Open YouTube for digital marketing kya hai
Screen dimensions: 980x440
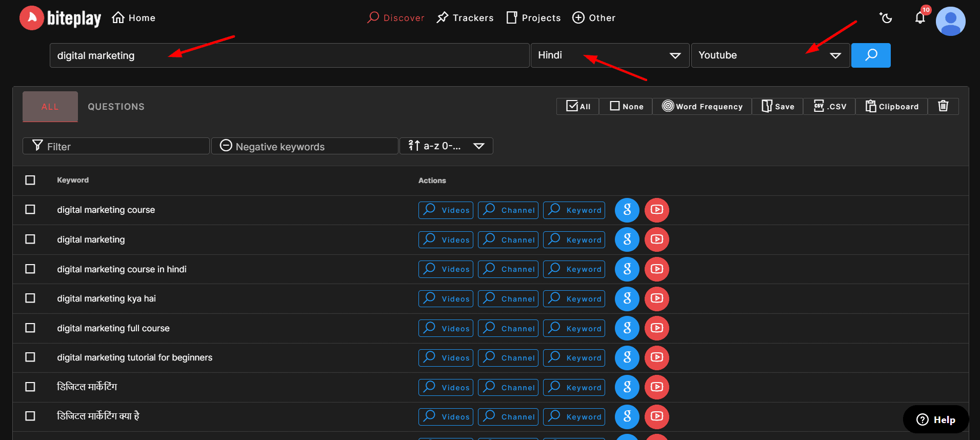click(656, 299)
